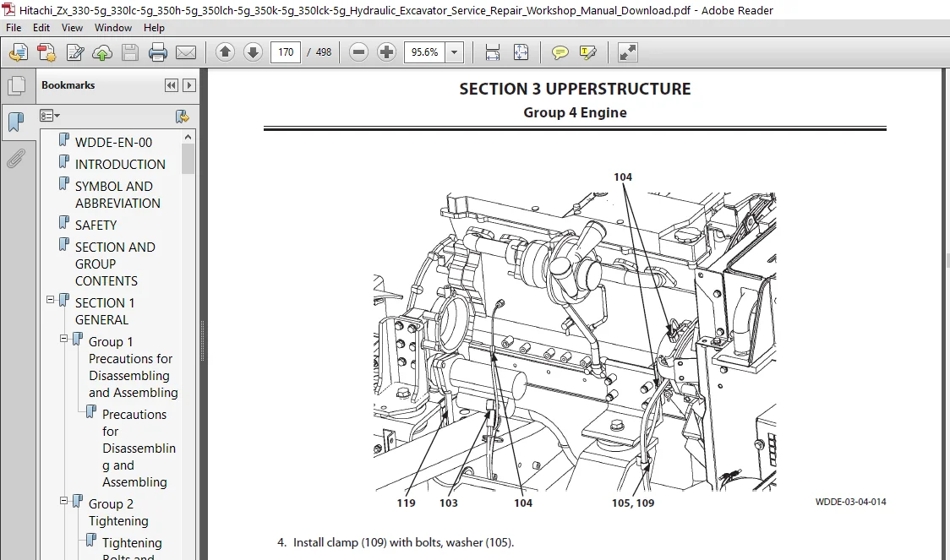This screenshot has height=560, width=950.
Task: Collapse the Group 2 Tightening node
Action: click(63, 501)
